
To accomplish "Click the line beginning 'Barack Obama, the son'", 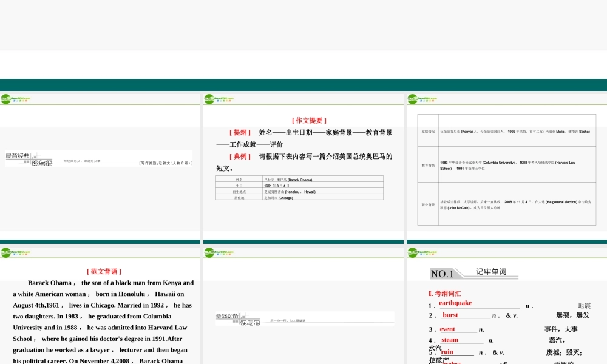I will pyautogui.click(x=110, y=283).
